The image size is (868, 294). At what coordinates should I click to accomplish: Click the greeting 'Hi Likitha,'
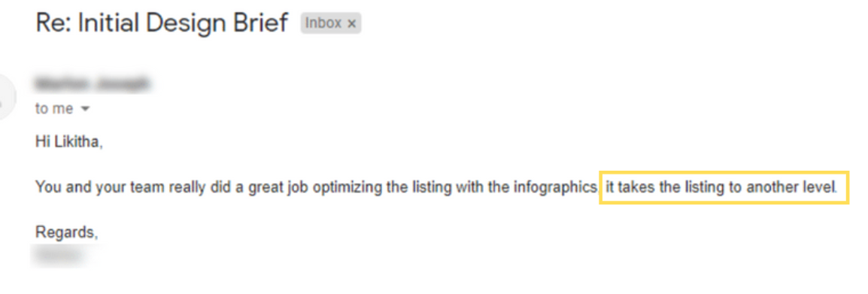tap(69, 142)
